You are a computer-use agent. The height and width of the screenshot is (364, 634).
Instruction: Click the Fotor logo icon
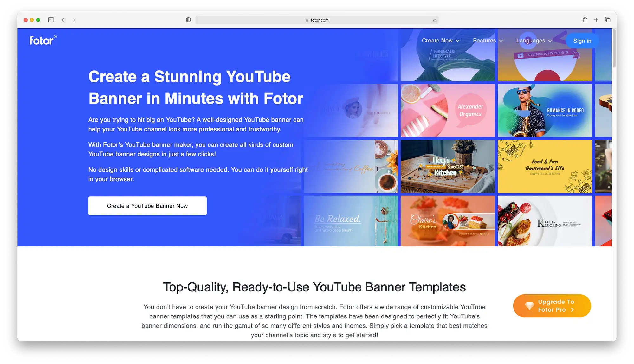coord(43,41)
